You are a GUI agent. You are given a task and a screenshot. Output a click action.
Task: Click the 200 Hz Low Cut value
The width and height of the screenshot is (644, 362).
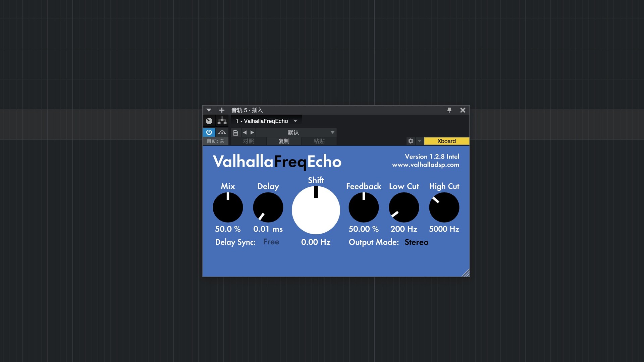coord(404,229)
